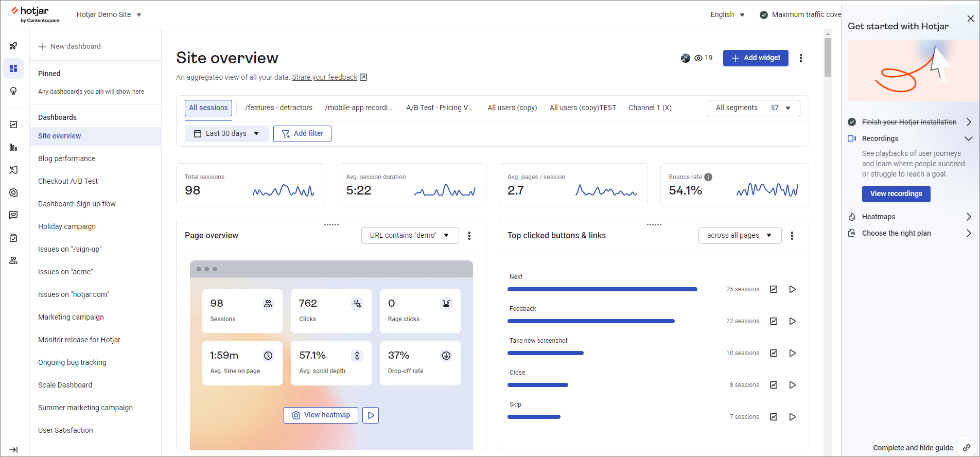The height and width of the screenshot is (457, 980).
Task: Click the main dashboard vertical scrollbar
Action: (x=828, y=57)
